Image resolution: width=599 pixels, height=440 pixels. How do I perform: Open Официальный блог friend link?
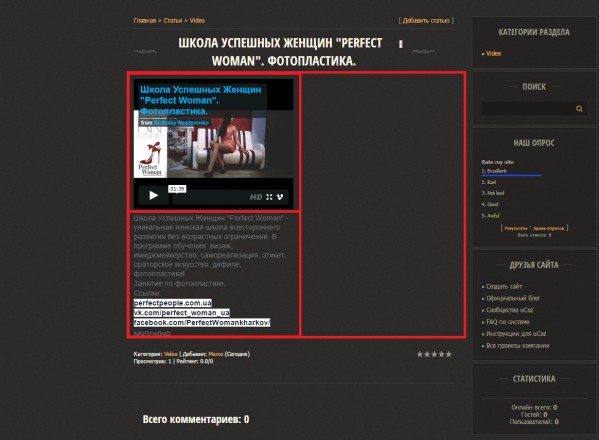(513, 298)
